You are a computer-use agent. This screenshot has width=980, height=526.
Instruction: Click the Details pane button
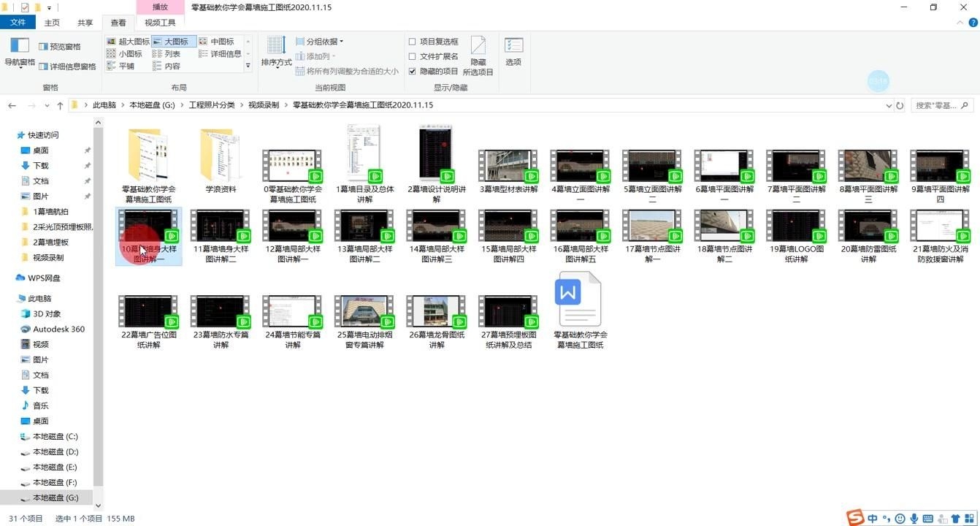[x=66, y=66]
